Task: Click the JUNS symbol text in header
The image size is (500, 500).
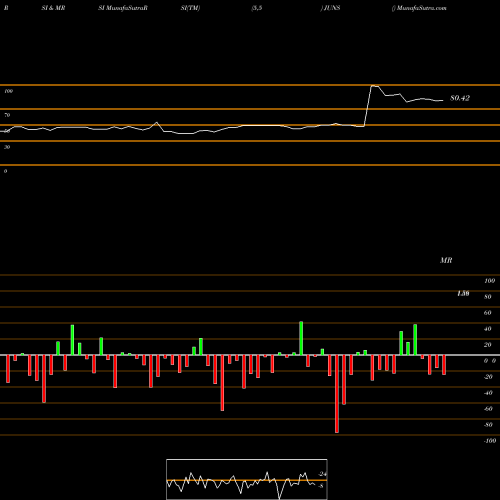Action: 332,8
